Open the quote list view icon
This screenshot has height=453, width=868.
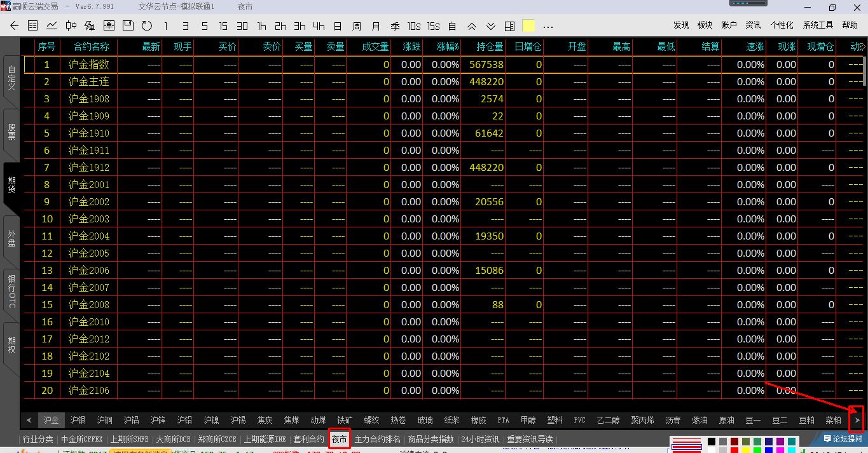[x=33, y=26]
